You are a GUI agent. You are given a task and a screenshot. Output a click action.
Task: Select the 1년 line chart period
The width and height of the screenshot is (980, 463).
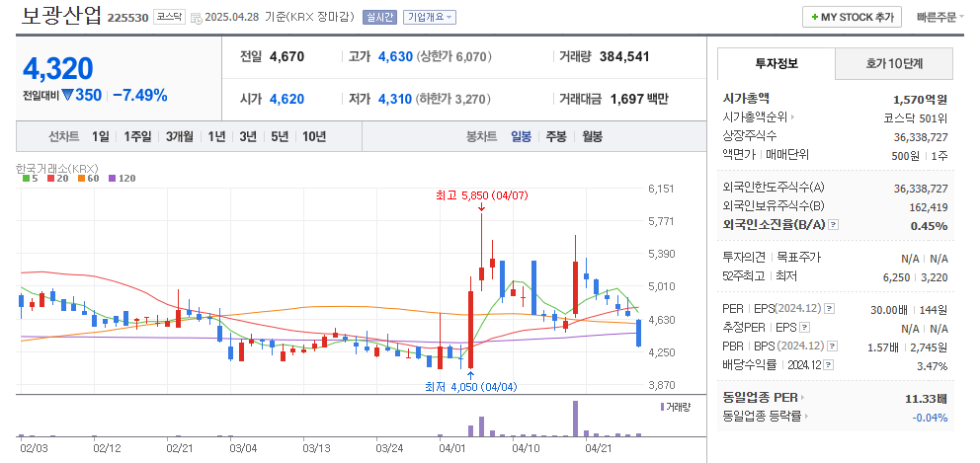[216, 137]
